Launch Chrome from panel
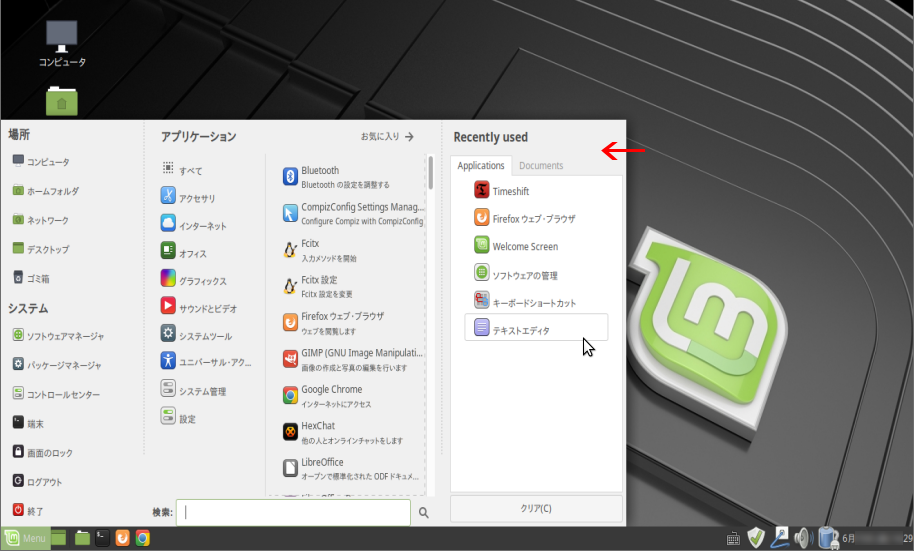 [143, 538]
